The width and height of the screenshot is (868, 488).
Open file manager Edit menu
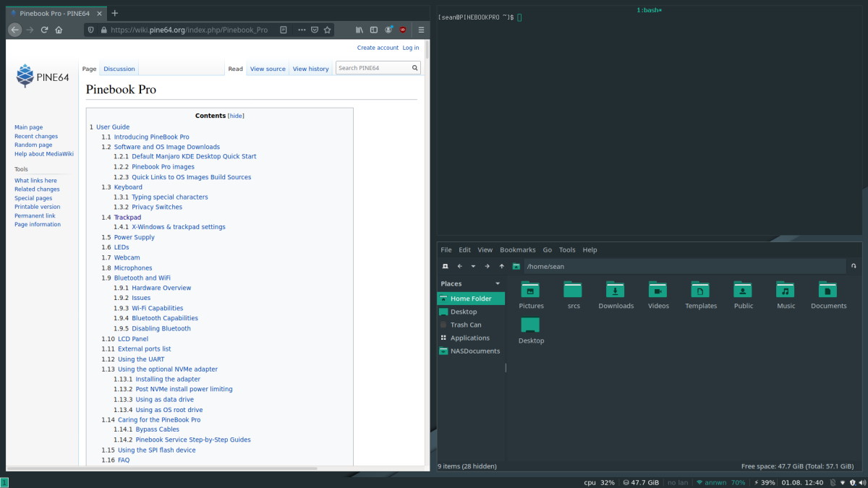click(465, 249)
